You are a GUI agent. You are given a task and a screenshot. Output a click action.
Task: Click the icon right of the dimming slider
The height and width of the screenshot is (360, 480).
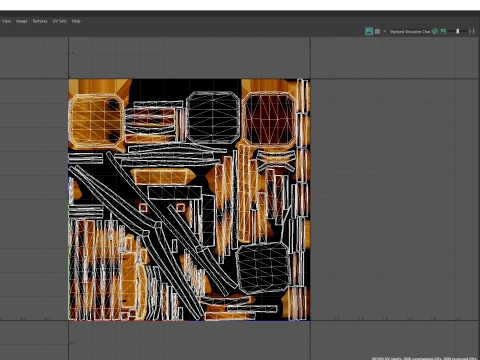(x=472, y=31)
